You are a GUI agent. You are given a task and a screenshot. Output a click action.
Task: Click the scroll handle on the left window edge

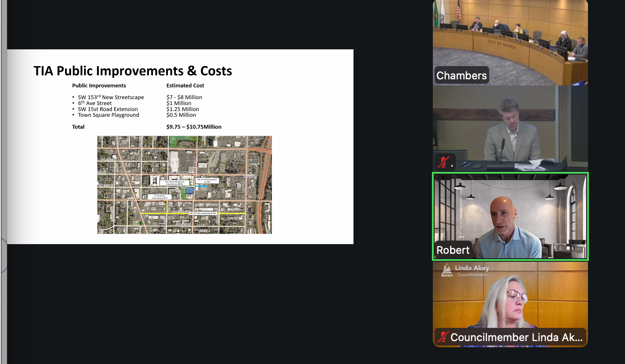[x=4, y=256]
